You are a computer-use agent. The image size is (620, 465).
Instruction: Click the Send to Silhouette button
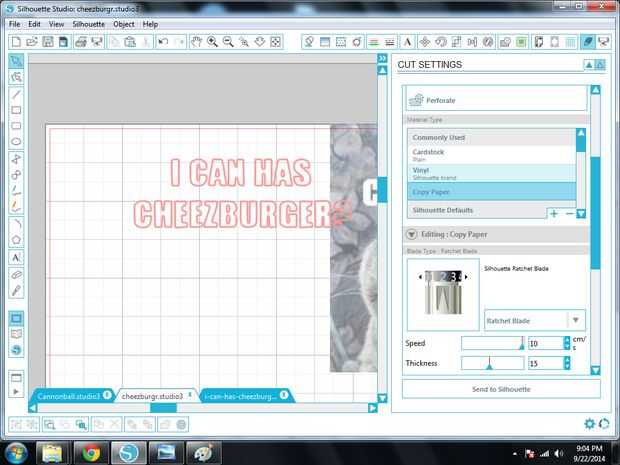click(501, 389)
